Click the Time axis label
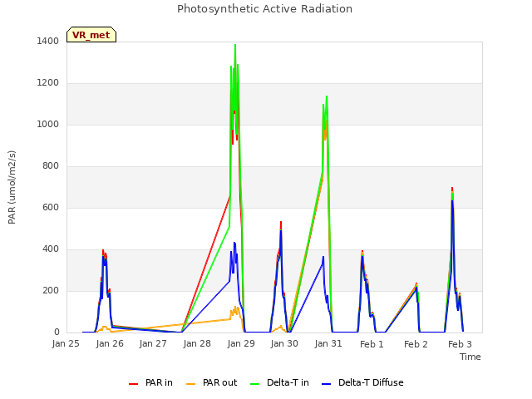This screenshot has width=532, height=399. 470,357
